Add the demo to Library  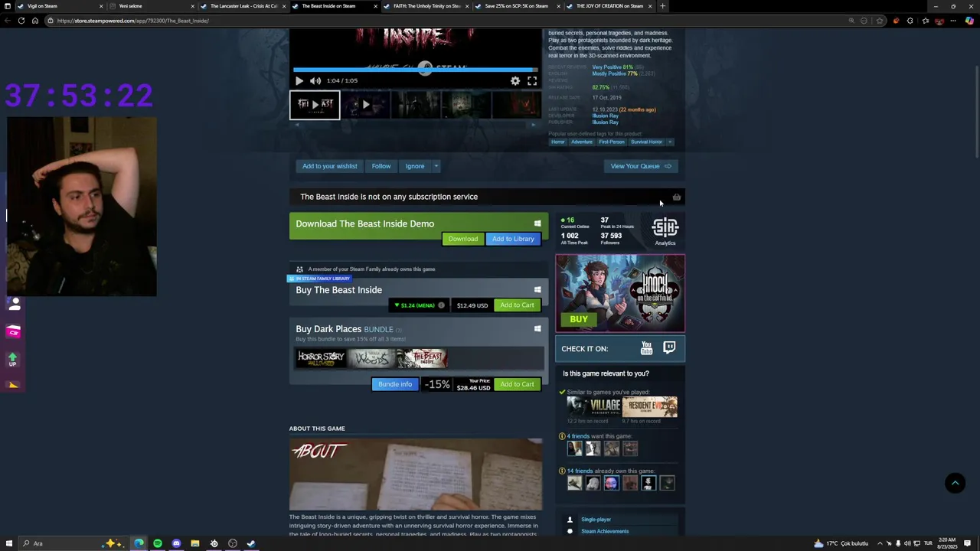point(513,239)
